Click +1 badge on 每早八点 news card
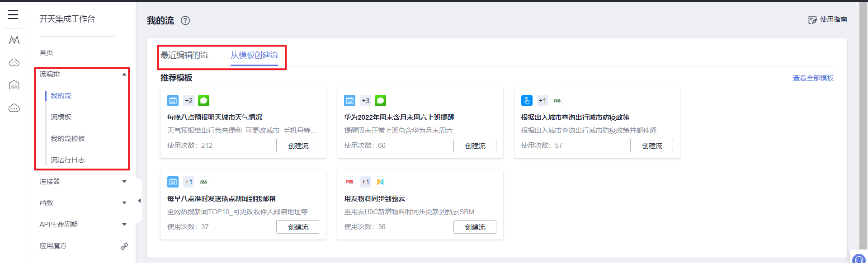Screen dimensions: 868x263 [x=189, y=182]
